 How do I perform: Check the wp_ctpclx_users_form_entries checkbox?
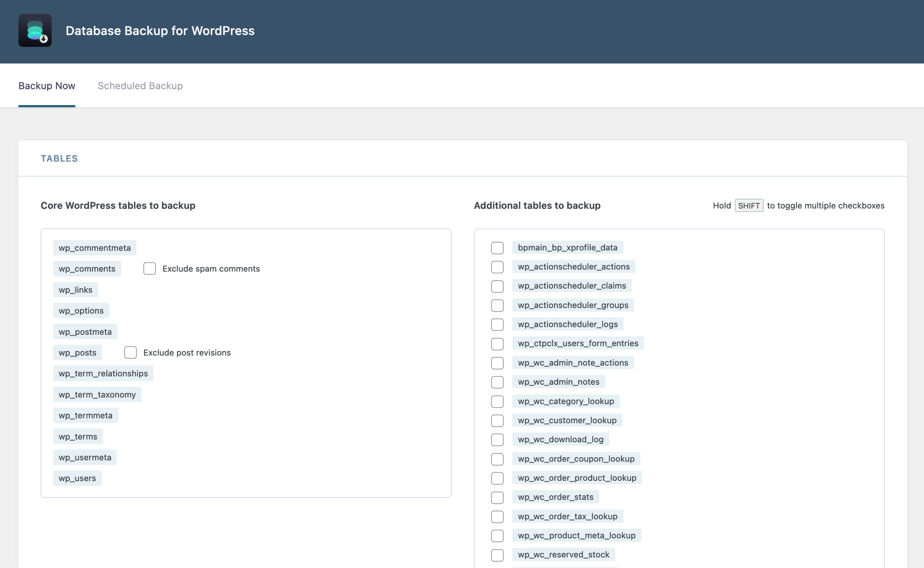pyautogui.click(x=497, y=344)
